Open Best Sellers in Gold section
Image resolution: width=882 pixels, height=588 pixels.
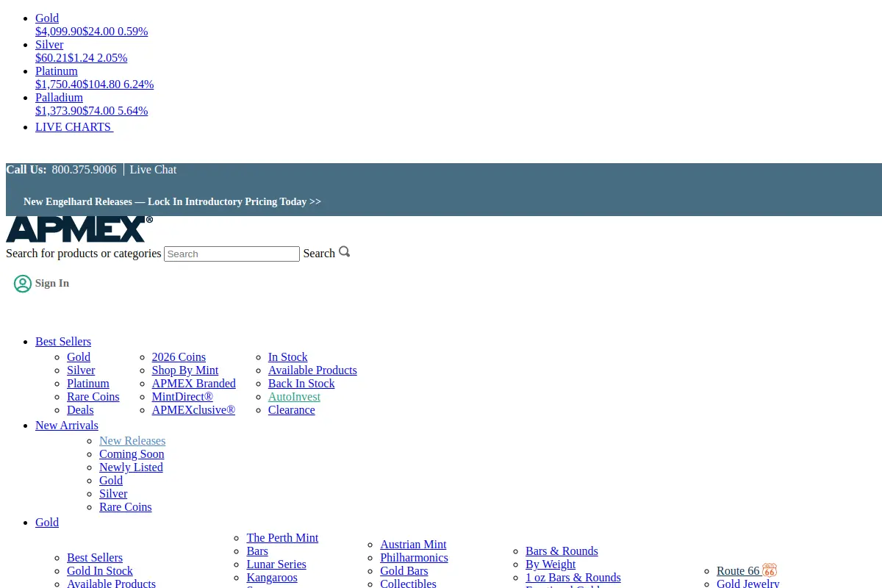click(95, 558)
